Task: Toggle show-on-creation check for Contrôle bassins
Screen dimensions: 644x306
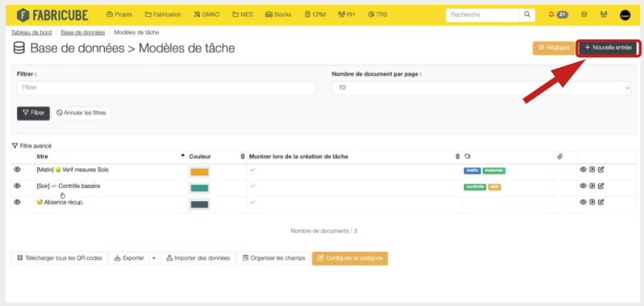Action: pyautogui.click(x=253, y=186)
